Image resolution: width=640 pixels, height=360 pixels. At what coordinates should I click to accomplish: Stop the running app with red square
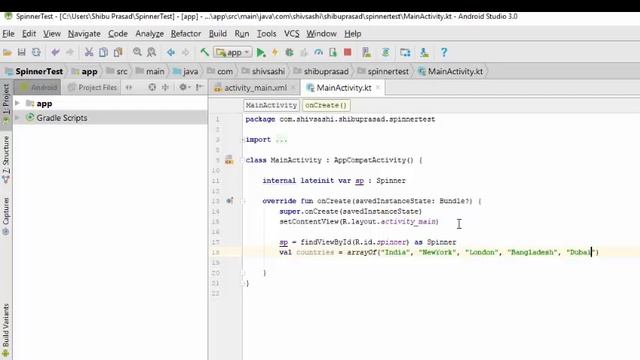click(348, 52)
